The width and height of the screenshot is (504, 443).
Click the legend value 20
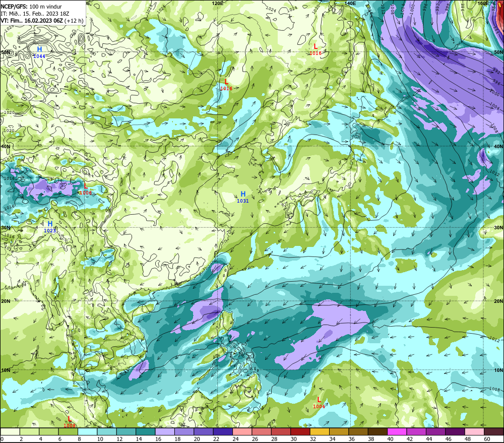click(x=197, y=439)
